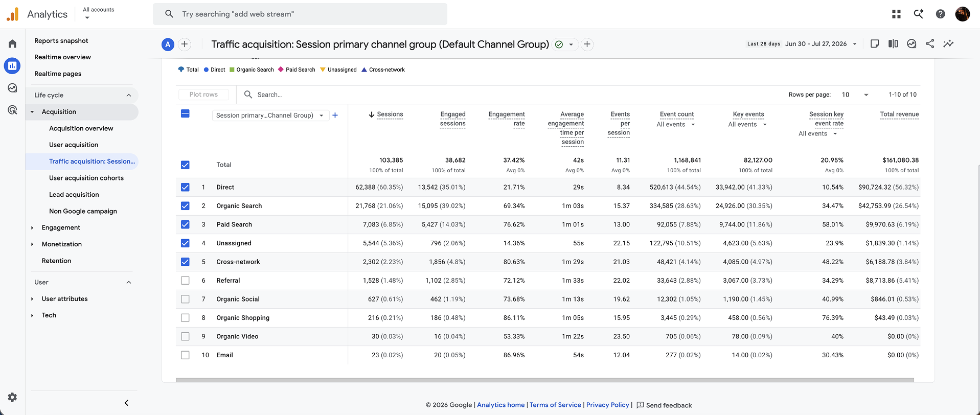Click the horizontal table scrollbar
The image size is (980, 415).
coord(544,380)
